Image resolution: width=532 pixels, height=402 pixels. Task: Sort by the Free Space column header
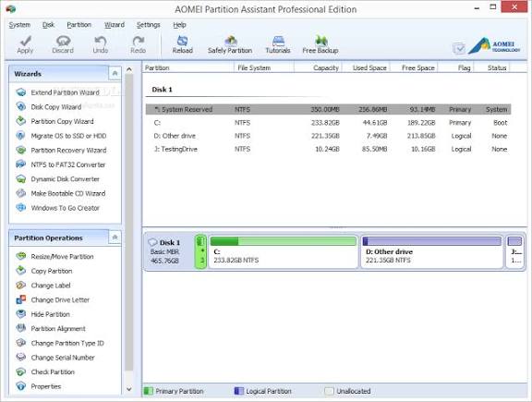414,67
